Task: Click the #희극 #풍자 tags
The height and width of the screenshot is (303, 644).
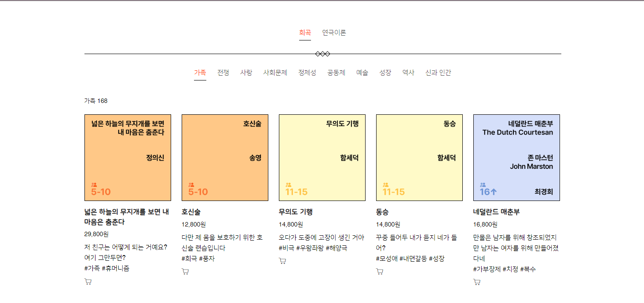Action: click(198, 259)
